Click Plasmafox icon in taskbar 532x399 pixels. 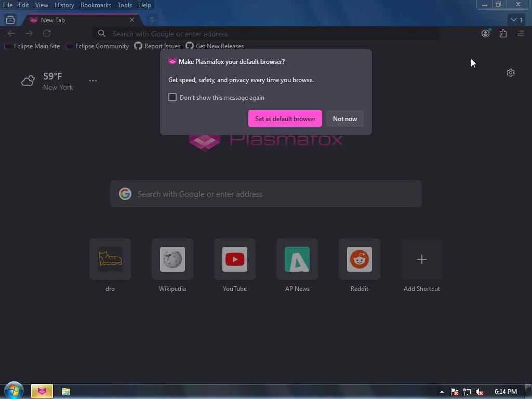pos(42,391)
